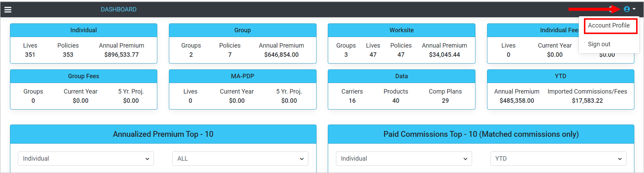The image size is (644, 173).
Task: Select the Worksite card header
Action: click(401, 30)
